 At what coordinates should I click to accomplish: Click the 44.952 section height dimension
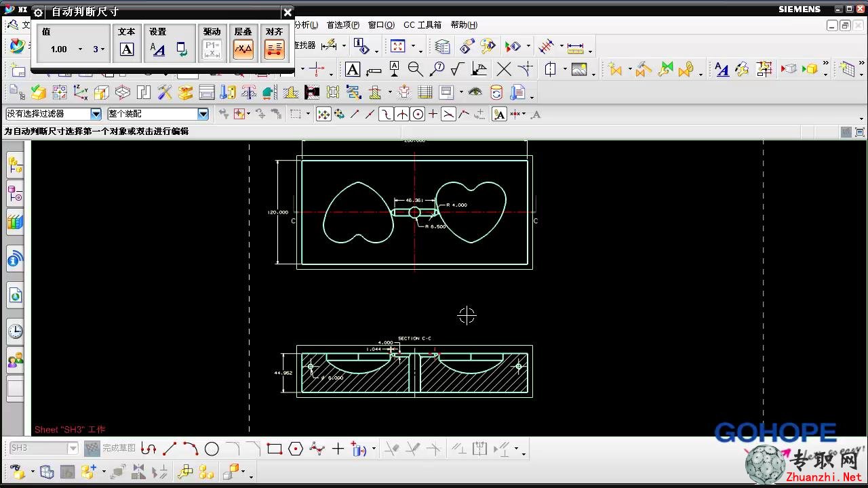point(283,373)
